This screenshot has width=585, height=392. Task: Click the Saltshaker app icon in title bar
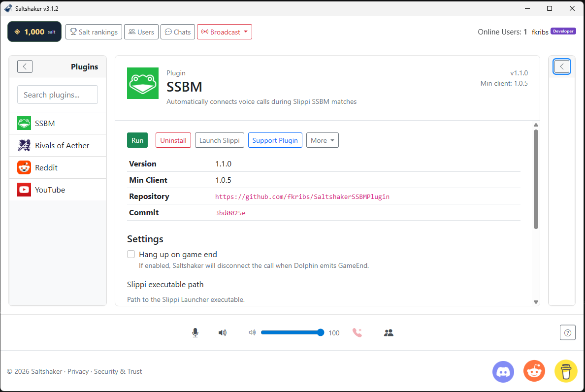pos(8,8)
